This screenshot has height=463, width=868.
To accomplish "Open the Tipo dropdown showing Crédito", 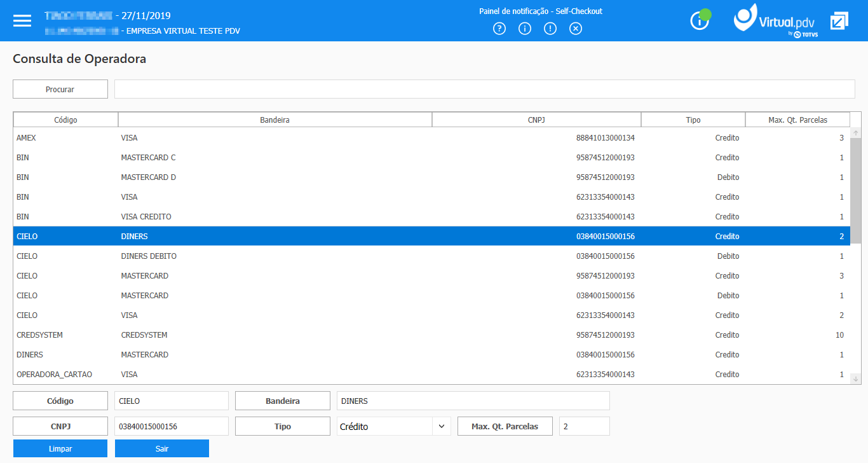I will [x=394, y=426].
